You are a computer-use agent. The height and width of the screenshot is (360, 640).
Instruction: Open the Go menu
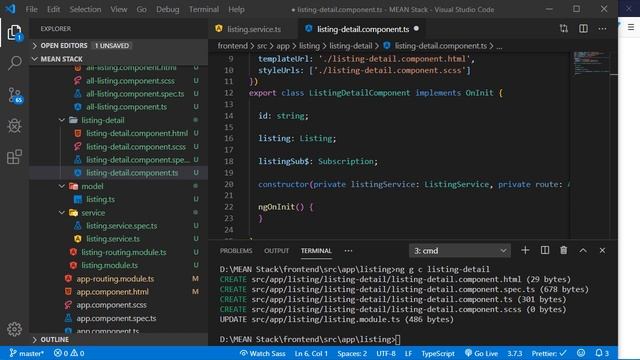(141, 9)
